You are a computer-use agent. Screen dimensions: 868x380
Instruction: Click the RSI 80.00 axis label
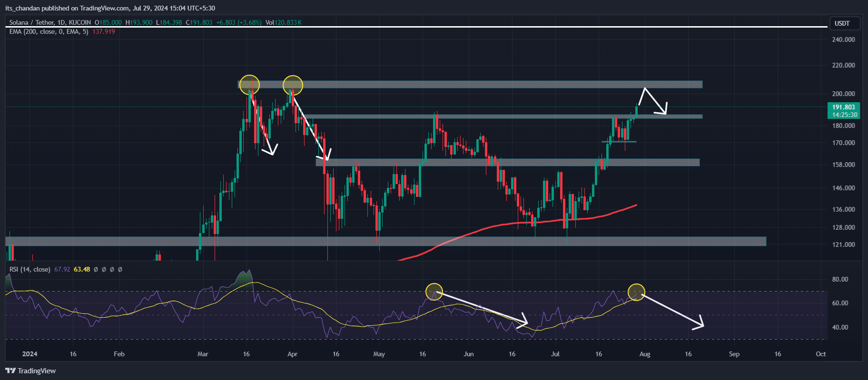pos(840,279)
